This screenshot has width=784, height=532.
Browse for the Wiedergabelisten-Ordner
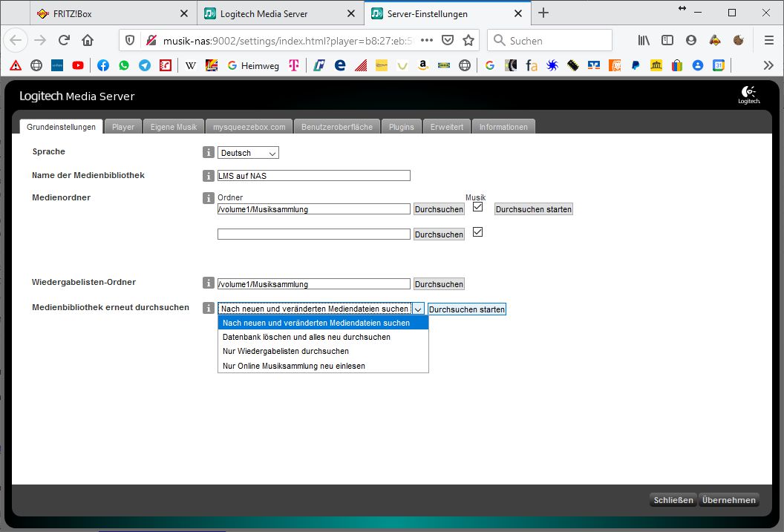[x=439, y=284]
